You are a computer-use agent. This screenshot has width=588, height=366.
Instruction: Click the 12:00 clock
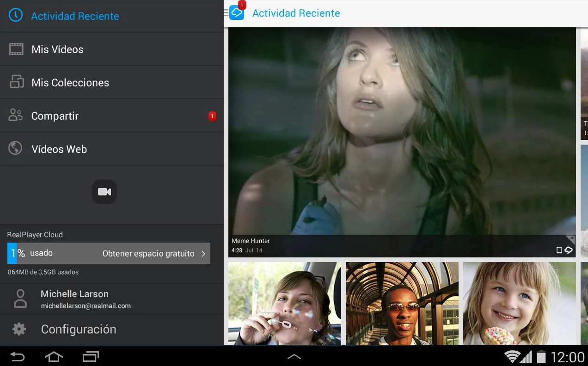pos(568,357)
